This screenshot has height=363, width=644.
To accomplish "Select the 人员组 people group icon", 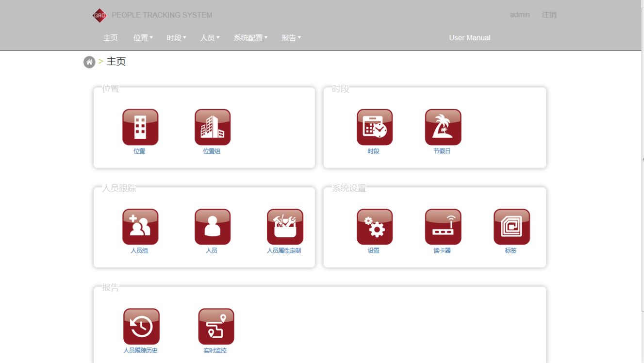I will 140,227.
